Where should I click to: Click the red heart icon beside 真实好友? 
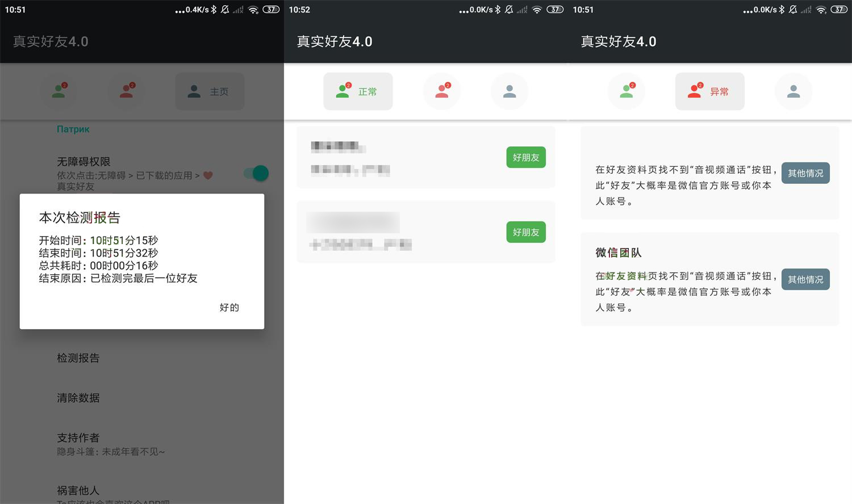coord(208,175)
